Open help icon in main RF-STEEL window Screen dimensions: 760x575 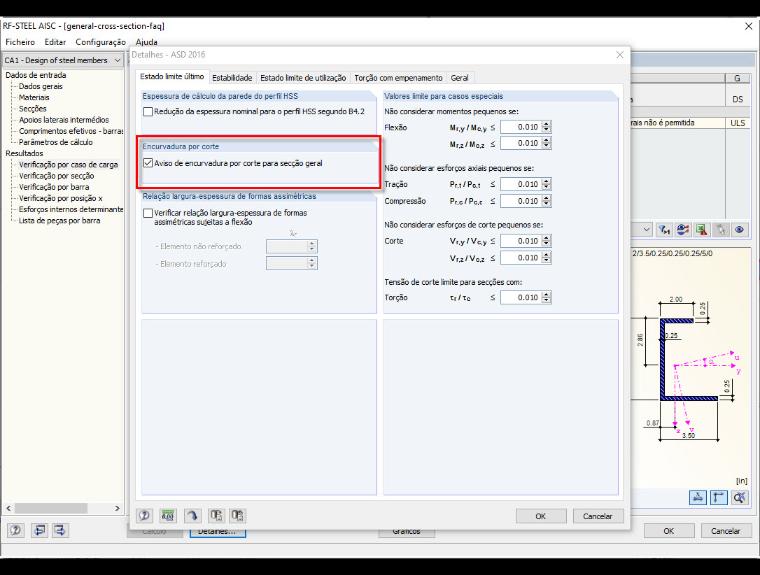pyautogui.click(x=16, y=530)
